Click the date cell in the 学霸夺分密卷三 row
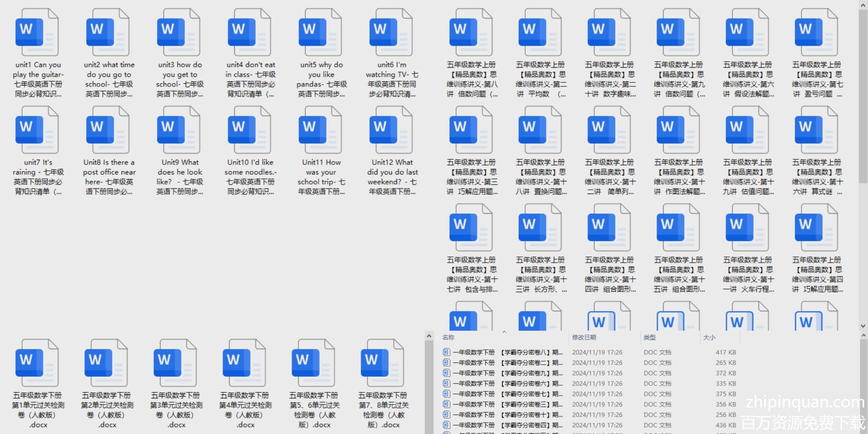Screen dimensions: 868x434 (x=597, y=404)
